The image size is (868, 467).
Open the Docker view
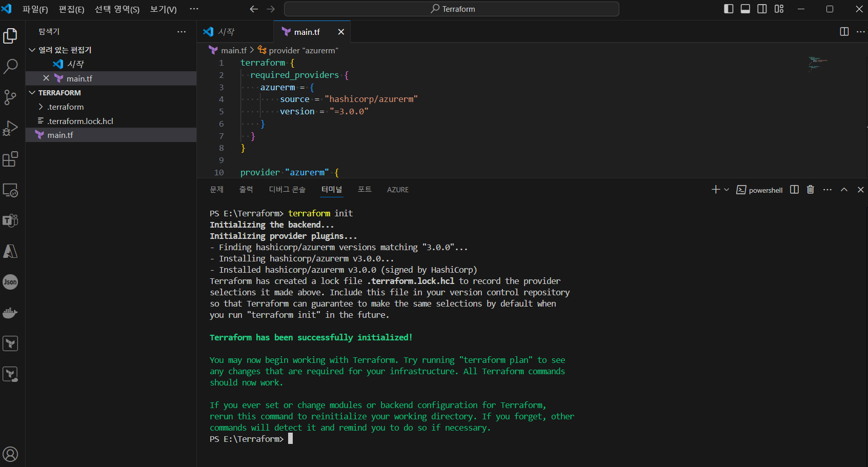[x=10, y=313]
